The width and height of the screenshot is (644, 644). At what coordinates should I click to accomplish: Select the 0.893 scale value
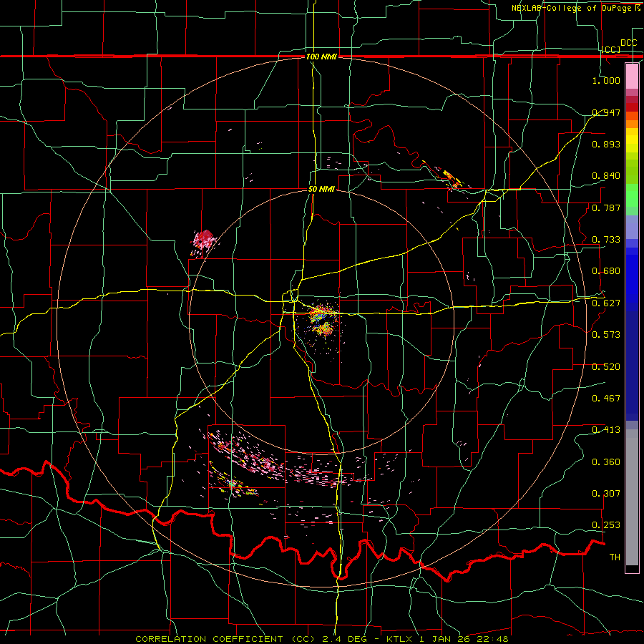click(x=606, y=144)
